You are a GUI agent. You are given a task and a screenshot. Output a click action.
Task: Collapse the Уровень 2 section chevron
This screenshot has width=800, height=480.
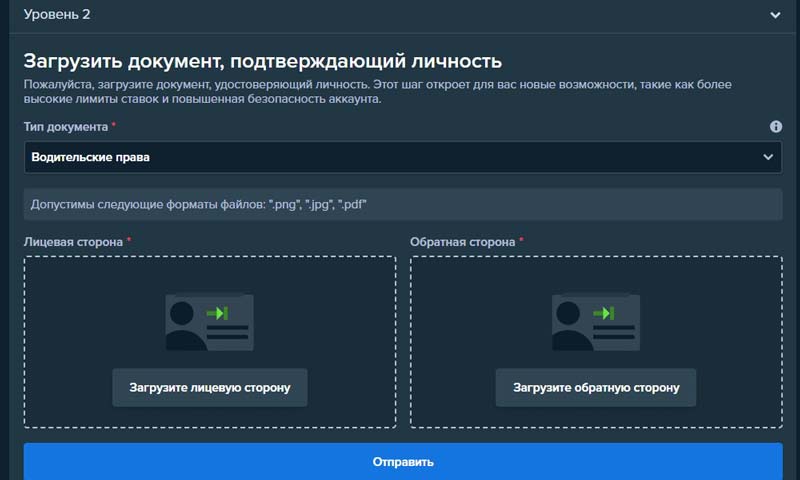pos(775,15)
